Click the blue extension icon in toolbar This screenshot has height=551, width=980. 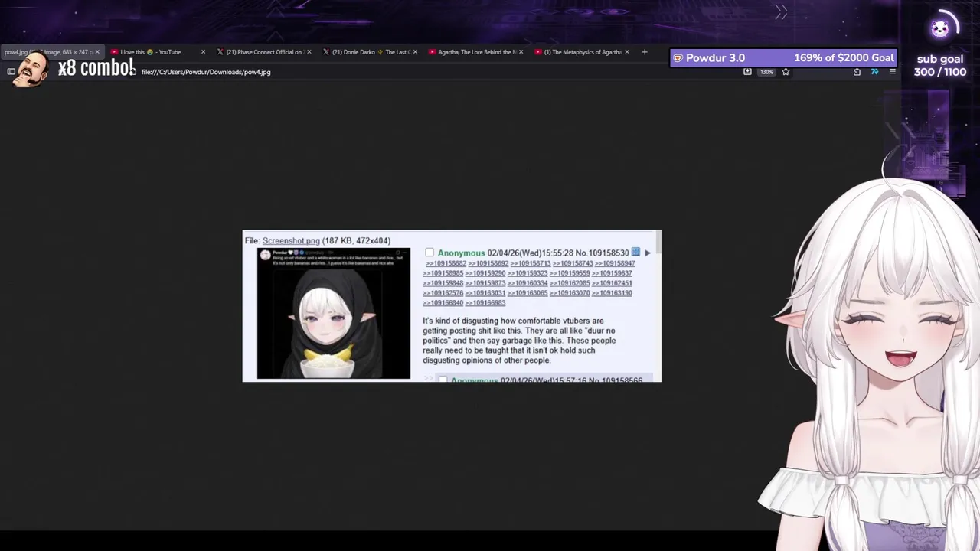pos(874,72)
